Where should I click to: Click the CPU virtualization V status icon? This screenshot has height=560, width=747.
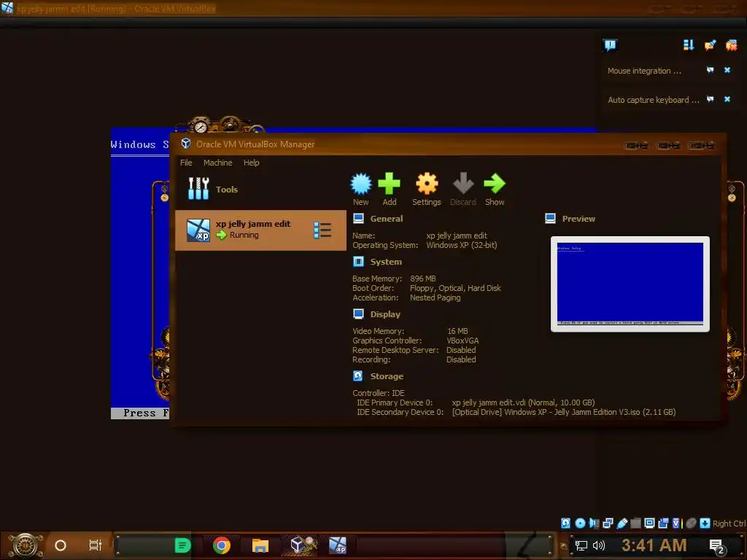click(676, 523)
